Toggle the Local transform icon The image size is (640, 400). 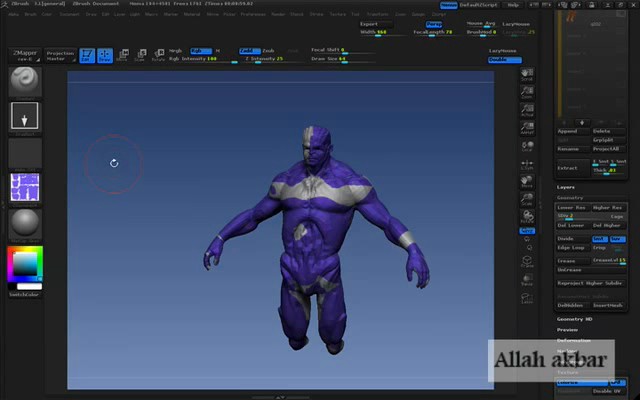pyautogui.click(x=527, y=146)
